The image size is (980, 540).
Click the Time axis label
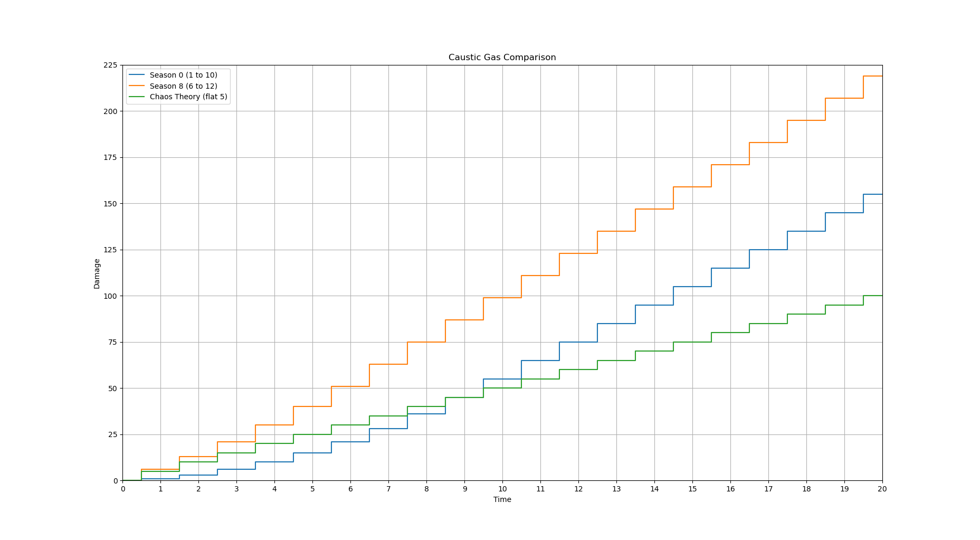(x=502, y=499)
